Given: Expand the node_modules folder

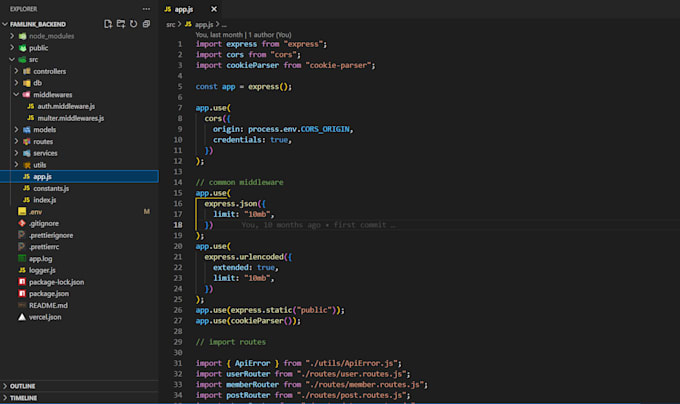Looking at the screenshot, I should 12,36.
